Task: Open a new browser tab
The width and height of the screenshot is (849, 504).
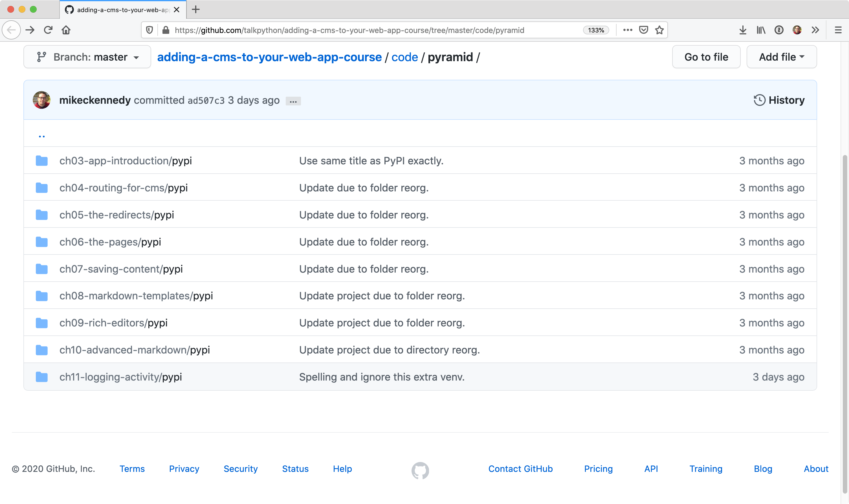Action: pos(196,10)
